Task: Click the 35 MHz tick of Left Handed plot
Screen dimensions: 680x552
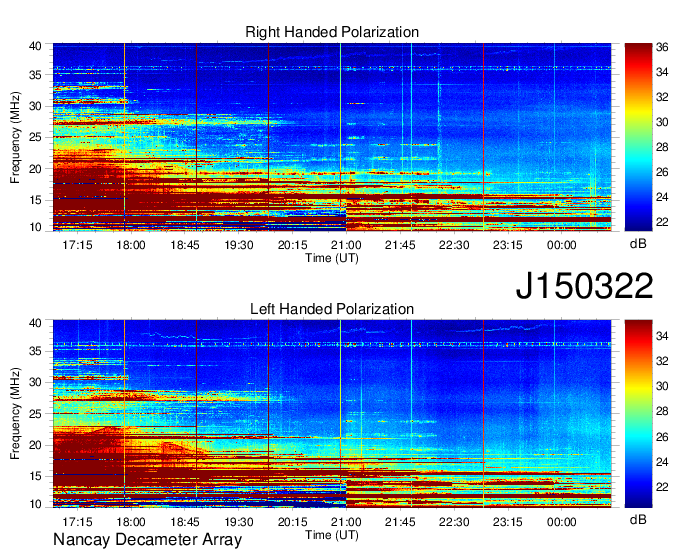Action: tap(35, 351)
